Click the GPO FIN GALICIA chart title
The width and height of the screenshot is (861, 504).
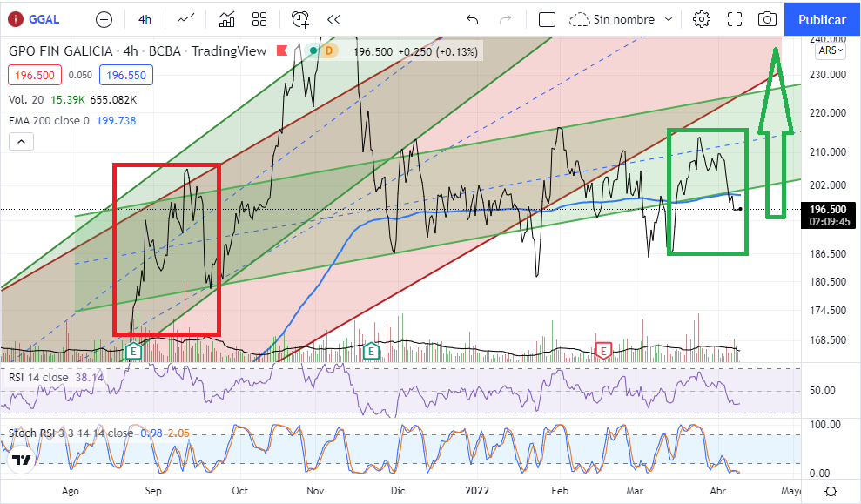pyautogui.click(x=60, y=51)
